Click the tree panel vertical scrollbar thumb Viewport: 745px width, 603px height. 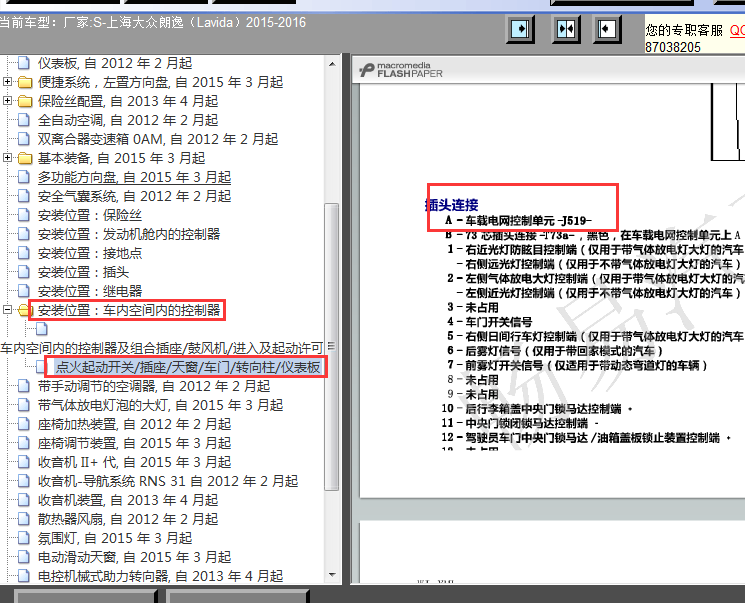pyautogui.click(x=331, y=346)
